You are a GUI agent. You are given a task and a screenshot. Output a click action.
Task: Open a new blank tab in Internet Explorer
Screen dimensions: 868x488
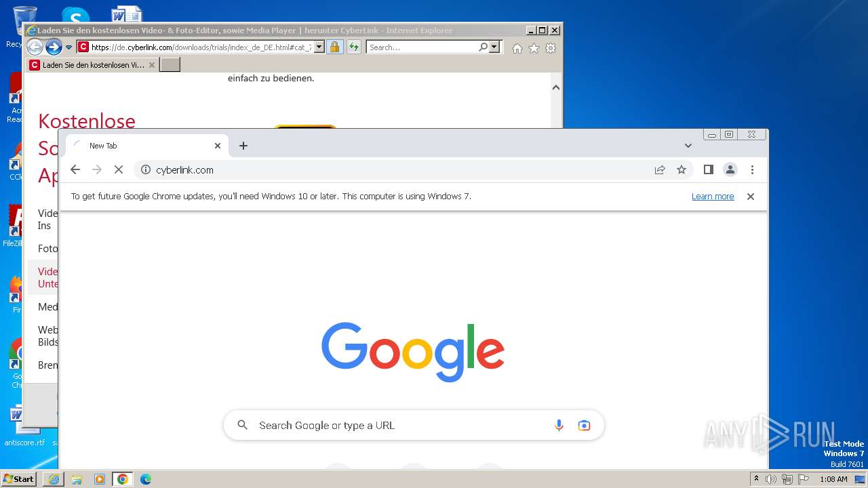[x=170, y=65]
